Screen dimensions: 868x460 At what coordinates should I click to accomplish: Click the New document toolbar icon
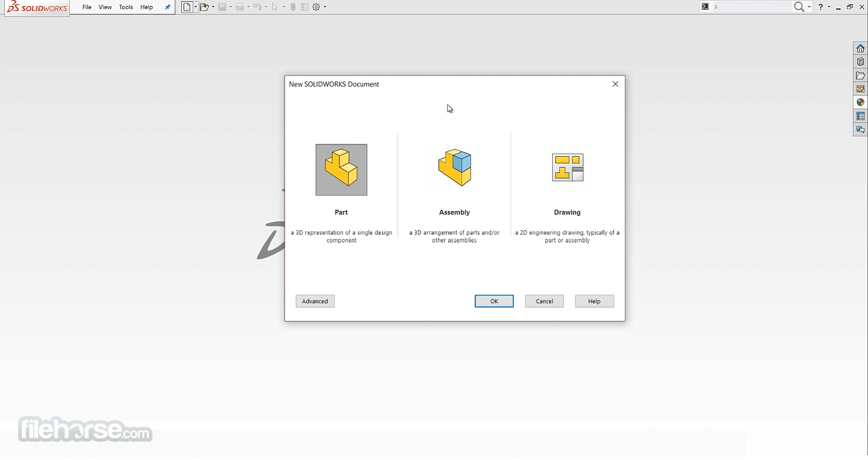pyautogui.click(x=187, y=7)
